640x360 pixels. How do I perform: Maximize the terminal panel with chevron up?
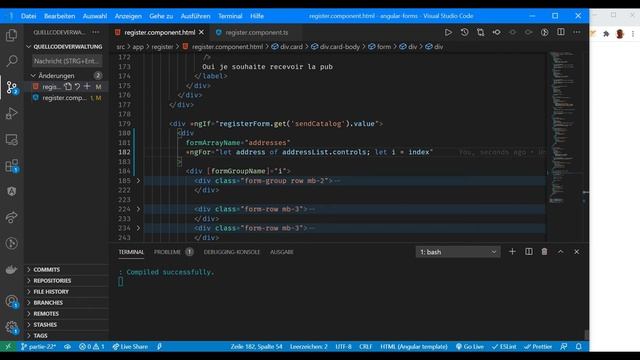[560, 252]
